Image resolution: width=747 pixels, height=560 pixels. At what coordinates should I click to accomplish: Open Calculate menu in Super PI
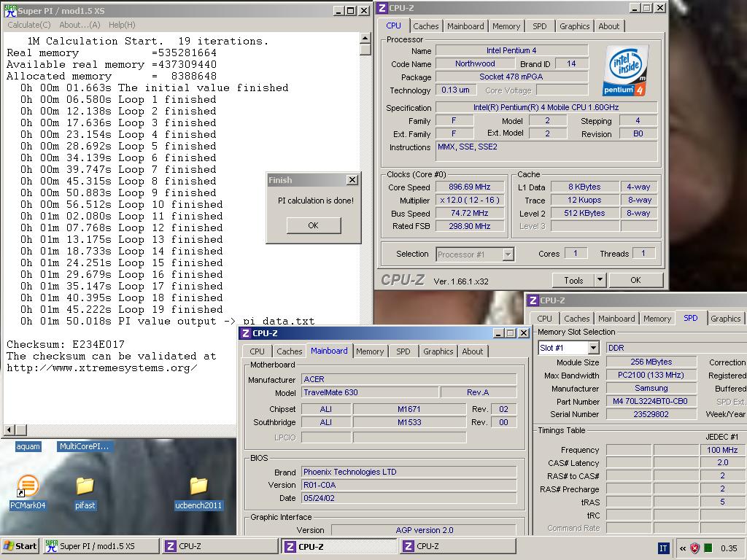coord(29,25)
